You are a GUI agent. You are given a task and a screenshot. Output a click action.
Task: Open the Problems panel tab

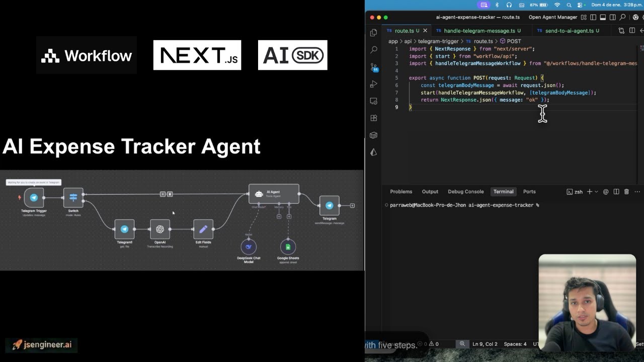[x=401, y=192]
